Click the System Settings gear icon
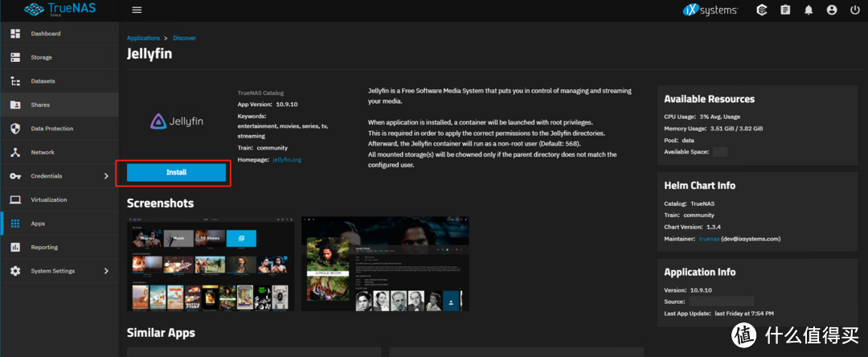The image size is (868, 357). pyautogui.click(x=15, y=271)
